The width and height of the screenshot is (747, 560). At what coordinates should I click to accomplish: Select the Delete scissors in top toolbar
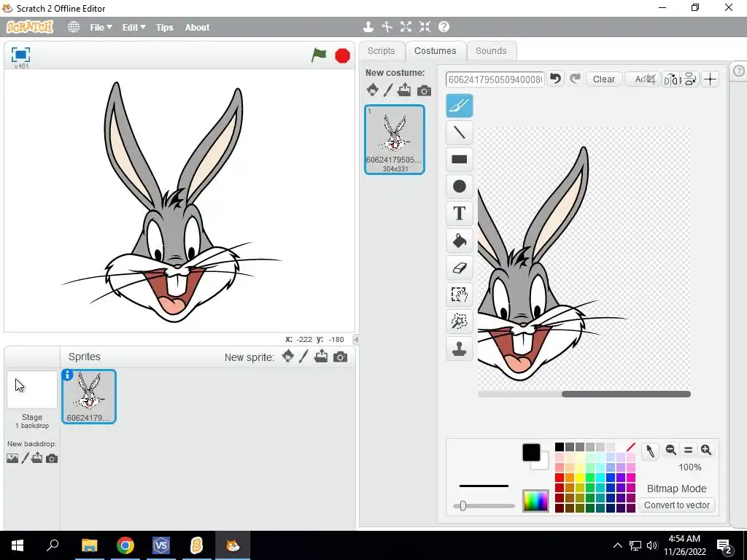tap(387, 27)
